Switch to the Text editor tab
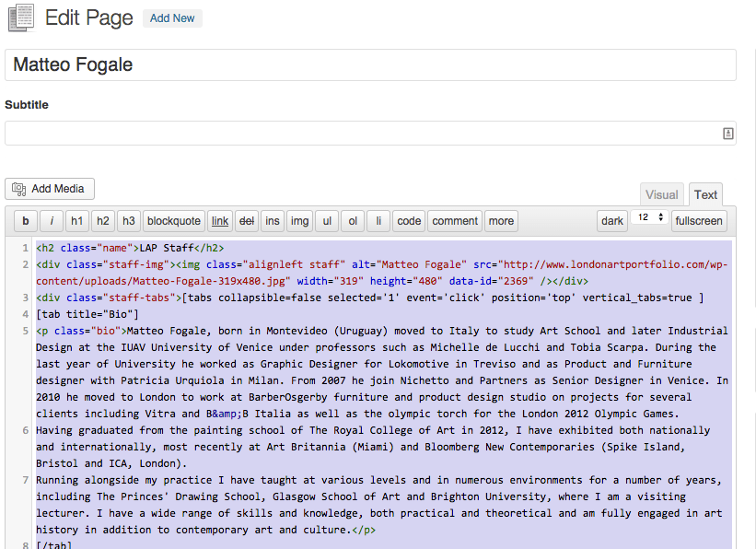Screen dimensions: 756x549 point(705,194)
